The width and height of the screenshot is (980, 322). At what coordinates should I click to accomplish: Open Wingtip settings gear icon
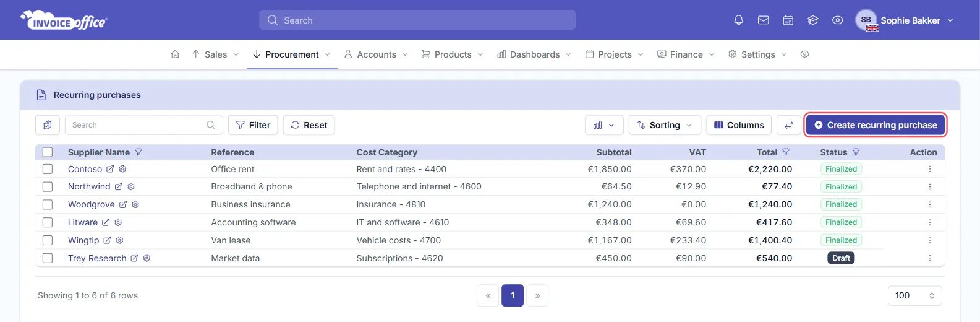120,240
